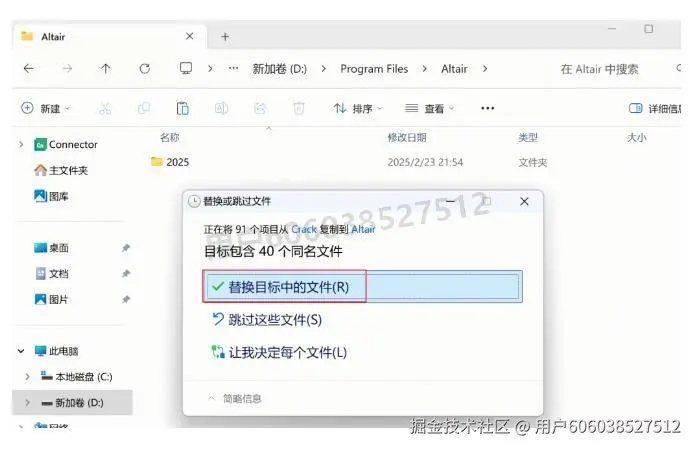Click the share icon in toolbar
This screenshot has width=694, height=449.
click(x=260, y=108)
